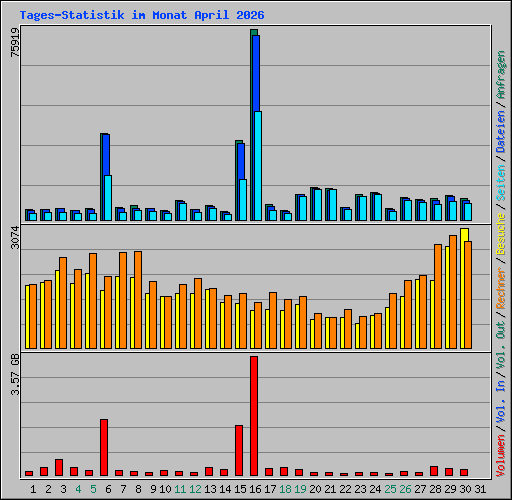Click the day 3 orange hosts bar

click(63, 303)
